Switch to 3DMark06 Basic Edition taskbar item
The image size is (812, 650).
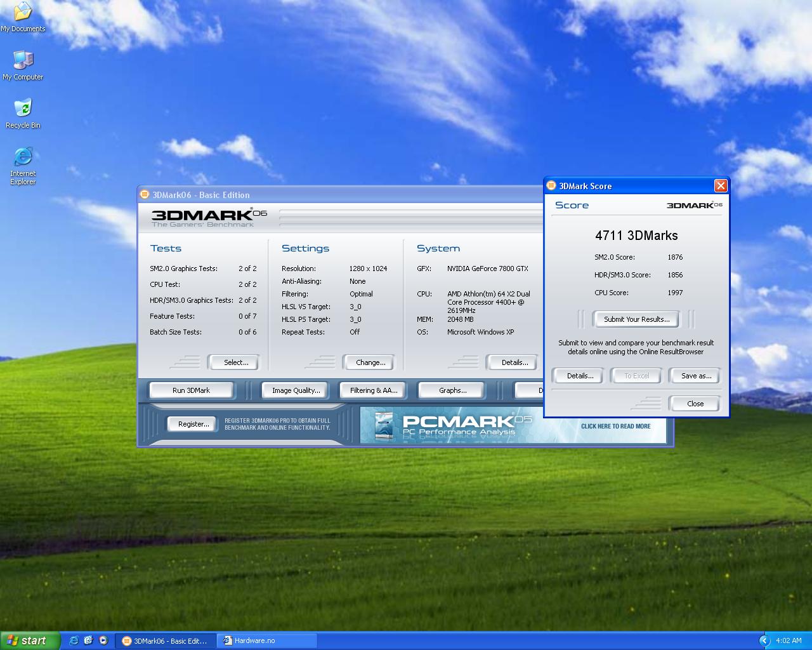coord(165,640)
